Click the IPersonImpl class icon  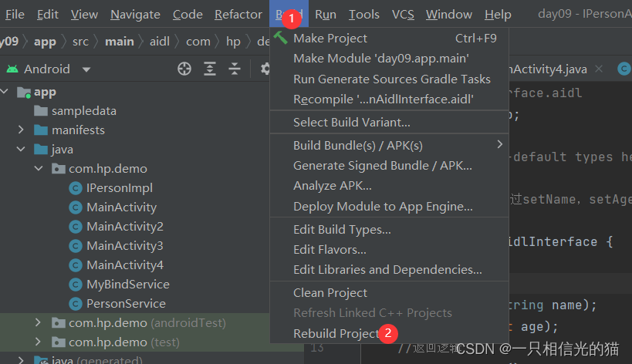tap(75, 188)
